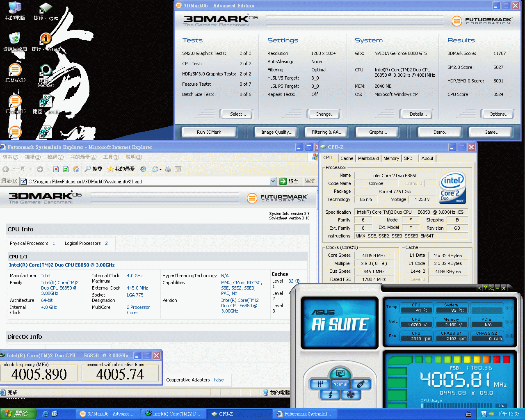Select the AI Gear shifter icon in AI Suite

click(320, 384)
